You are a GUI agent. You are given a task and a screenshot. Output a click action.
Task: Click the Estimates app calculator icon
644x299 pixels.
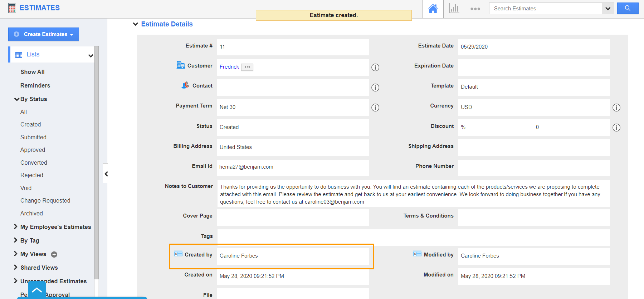[x=12, y=8]
